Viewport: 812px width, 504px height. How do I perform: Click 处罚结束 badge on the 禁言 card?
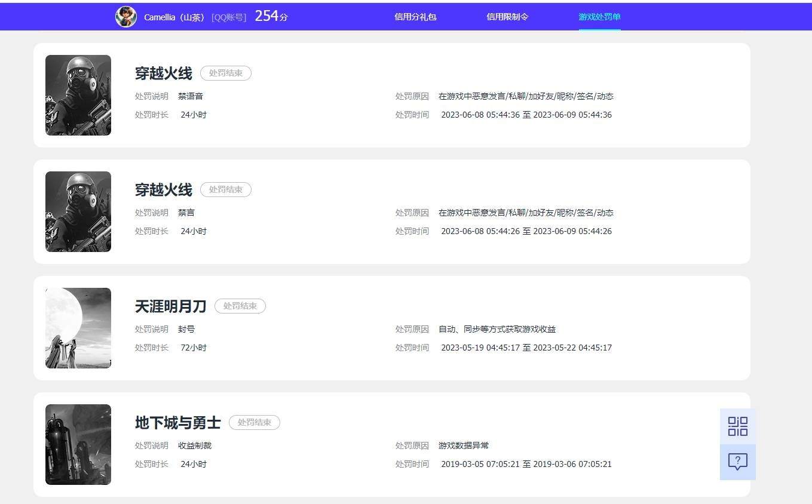226,190
